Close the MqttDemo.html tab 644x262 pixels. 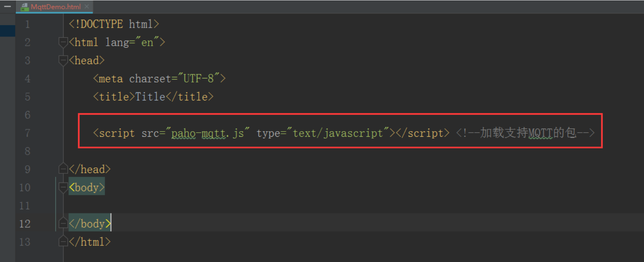tap(87, 7)
